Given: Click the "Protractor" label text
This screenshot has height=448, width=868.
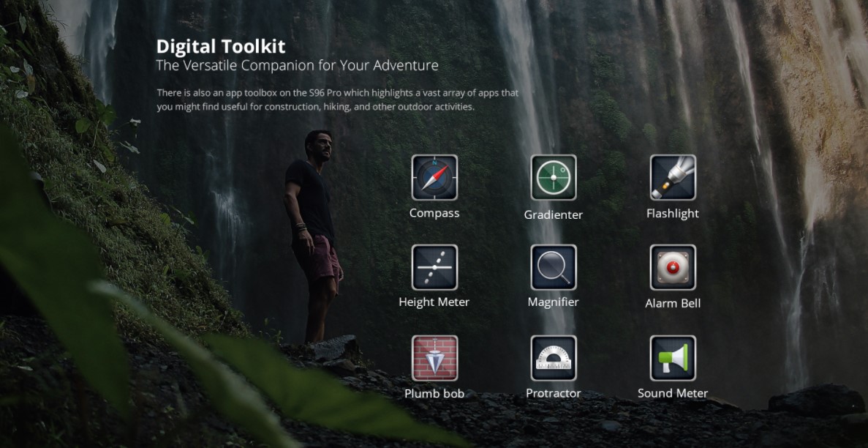Looking at the screenshot, I should pos(554,394).
